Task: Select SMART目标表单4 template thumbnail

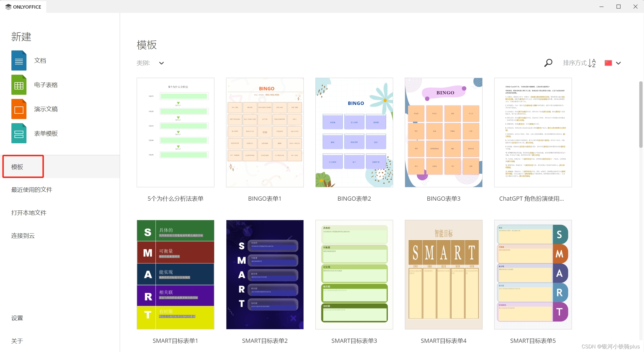Action: tap(443, 275)
